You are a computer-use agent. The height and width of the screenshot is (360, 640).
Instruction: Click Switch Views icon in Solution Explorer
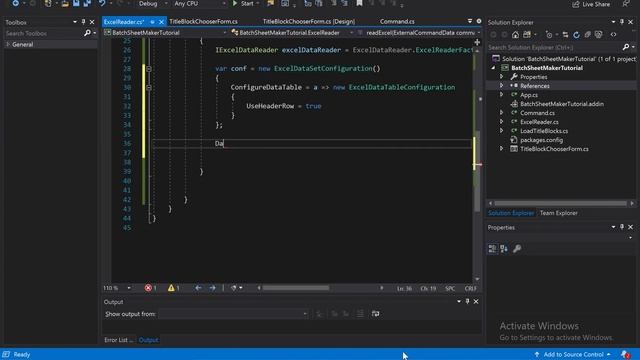tap(527, 35)
